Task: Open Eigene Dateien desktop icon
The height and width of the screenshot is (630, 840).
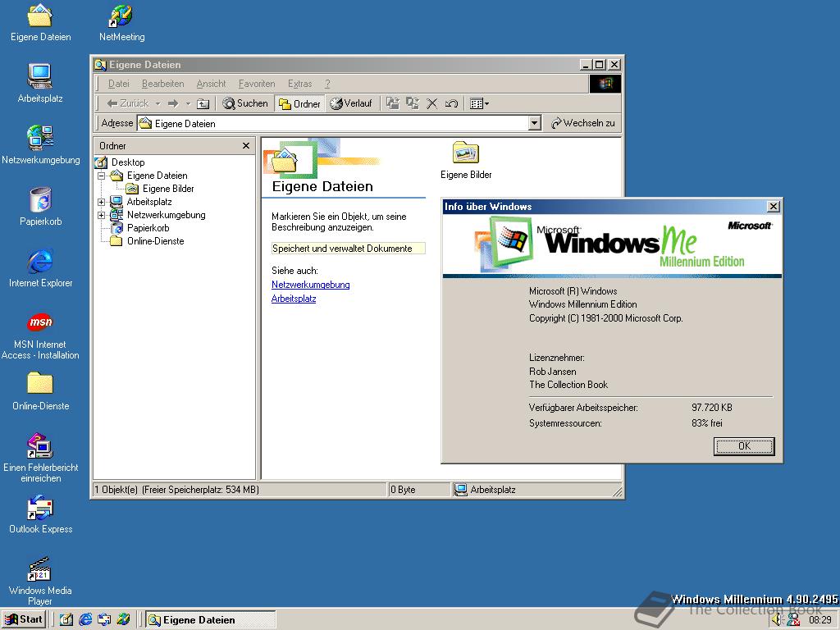Action: click(x=40, y=22)
